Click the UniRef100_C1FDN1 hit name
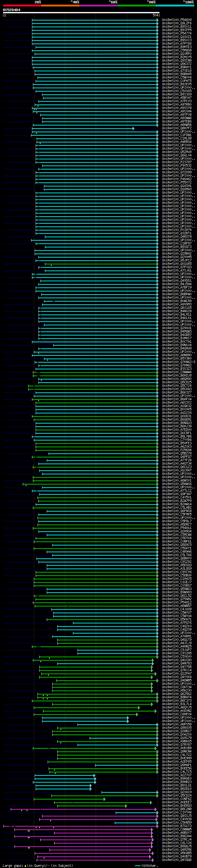Image resolution: width=197 pixels, height=868 pixels. pyautogui.click(x=176, y=135)
